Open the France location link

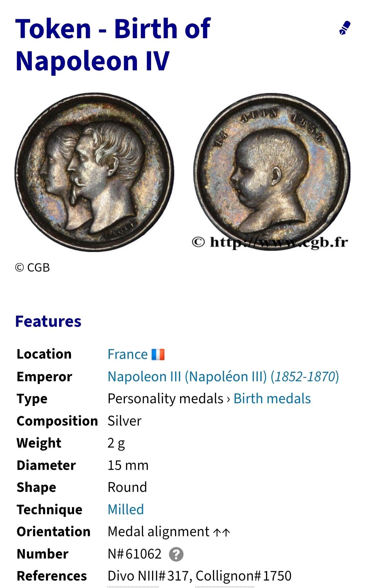(x=127, y=354)
